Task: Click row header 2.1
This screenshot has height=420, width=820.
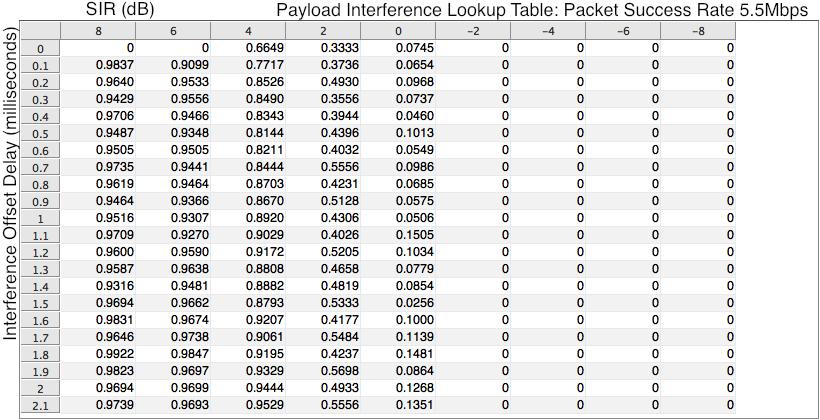Action: pos(40,405)
